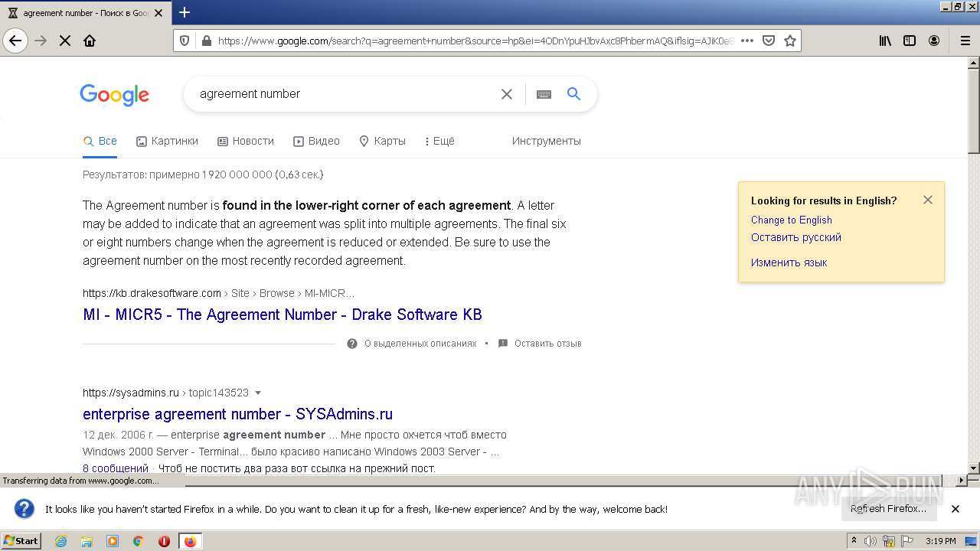The width and height of the screenshot is (980, 551).
Task: Click Изменить язык language link
Action: click(x=789, y=262)
